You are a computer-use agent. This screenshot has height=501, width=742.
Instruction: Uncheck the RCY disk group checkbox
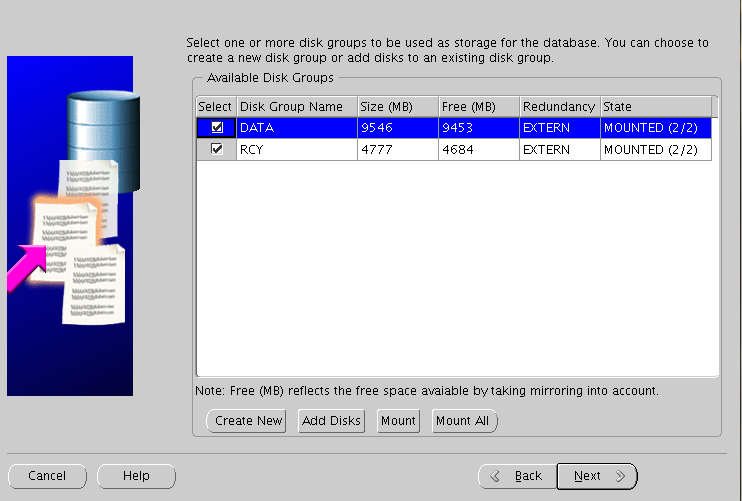pyautogui.click(x=217, y=149)
